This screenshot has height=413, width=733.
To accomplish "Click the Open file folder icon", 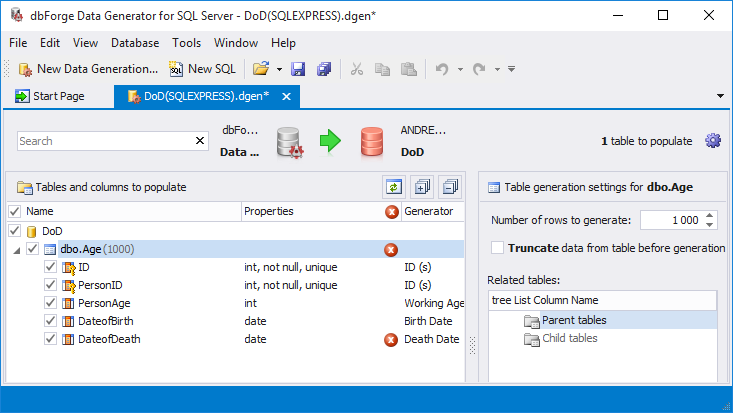I will click(261, 69).
